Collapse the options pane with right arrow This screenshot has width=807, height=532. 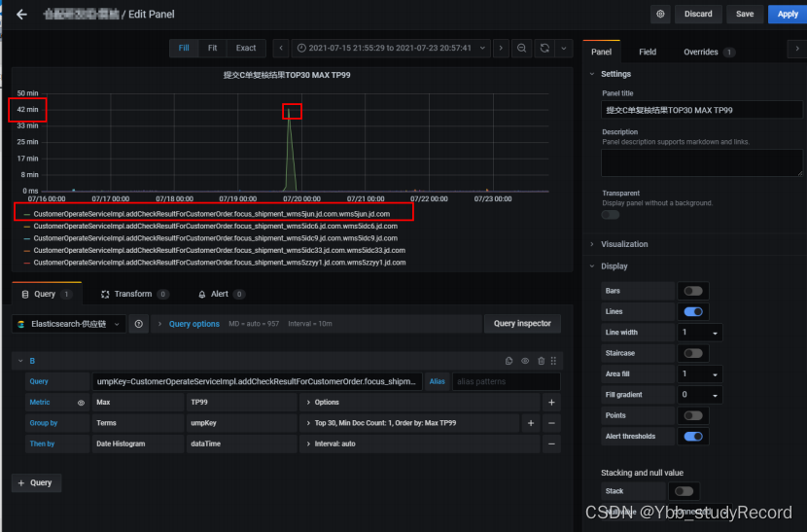tap(797, 49)
